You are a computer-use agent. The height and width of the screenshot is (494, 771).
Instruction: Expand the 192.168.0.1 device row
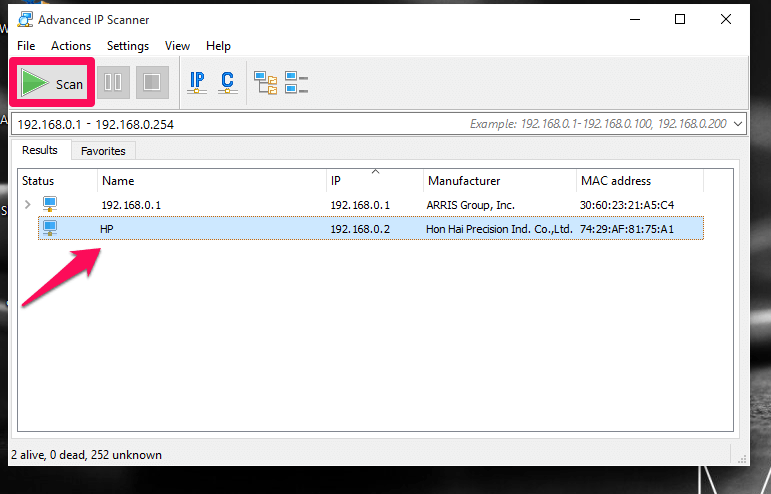click(28, 204)
